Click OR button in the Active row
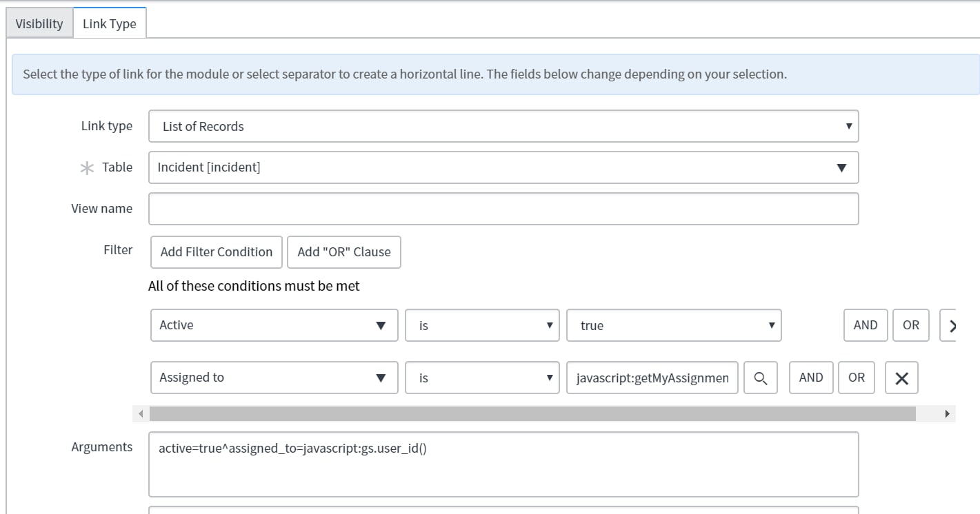The image size is (980, 514). pos(911,325)
